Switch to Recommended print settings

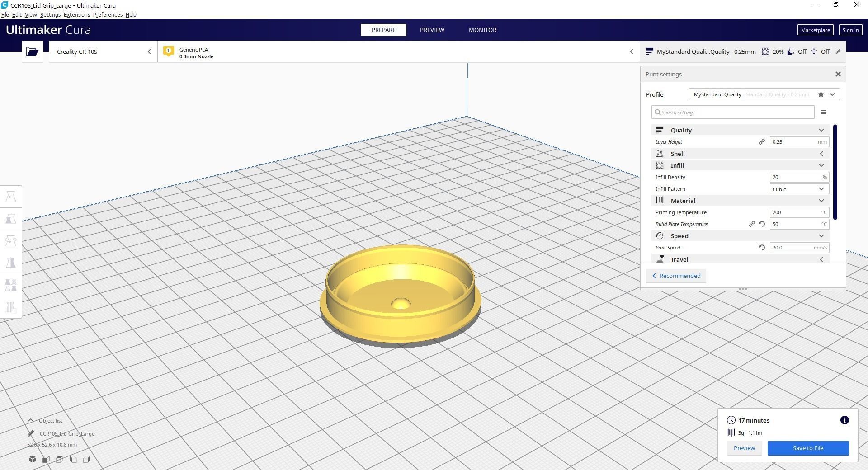point(676,276)
